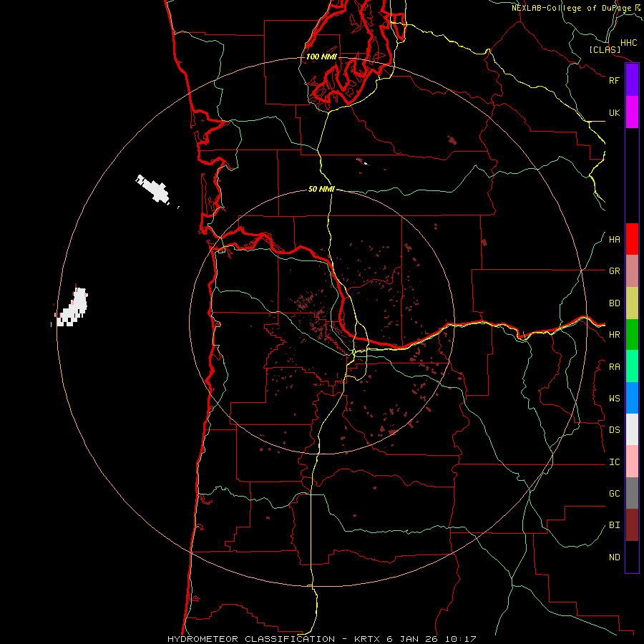
Task: Click the 'WS' legend label
Action: pyautogui.click(x=614, y=399)
